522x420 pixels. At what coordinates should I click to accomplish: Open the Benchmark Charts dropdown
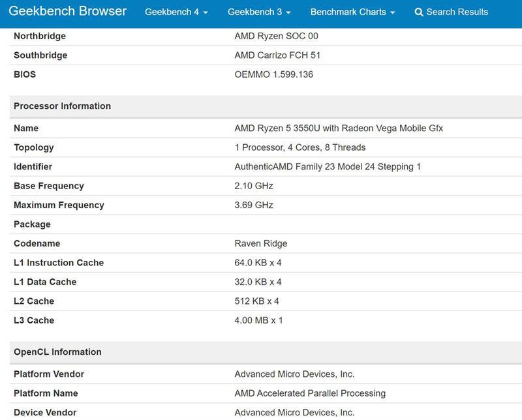pos(353,12)
